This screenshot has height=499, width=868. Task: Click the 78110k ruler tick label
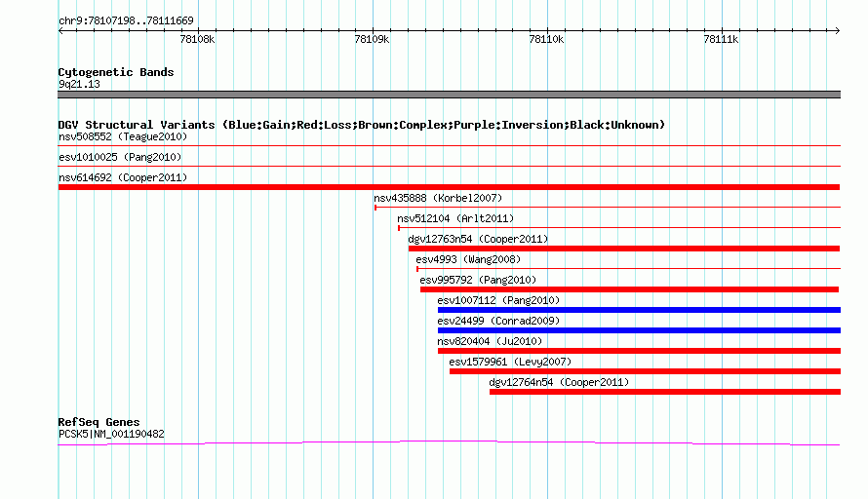pyautogui.click(x=546, y=39)
